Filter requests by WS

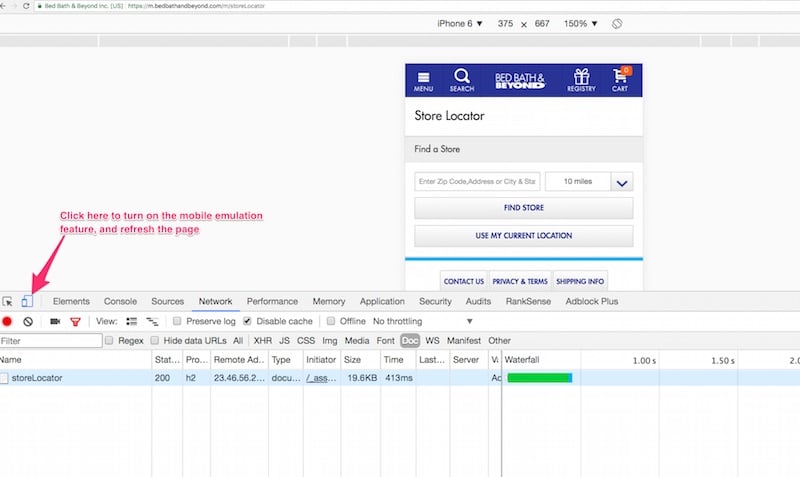(x=432, y=341)
